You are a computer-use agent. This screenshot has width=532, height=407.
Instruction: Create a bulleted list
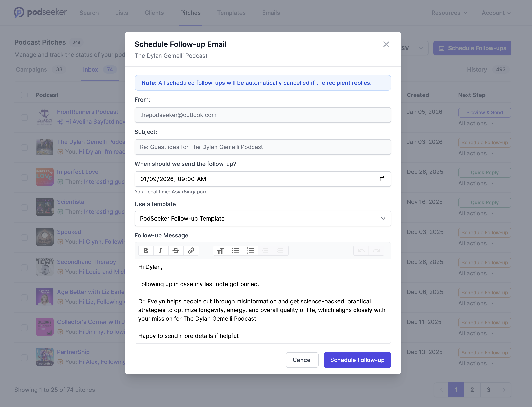(x=235, y=251)
